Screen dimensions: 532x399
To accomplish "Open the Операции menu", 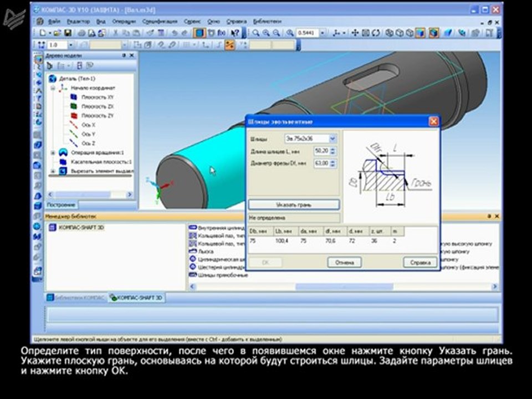I will 124,21.
